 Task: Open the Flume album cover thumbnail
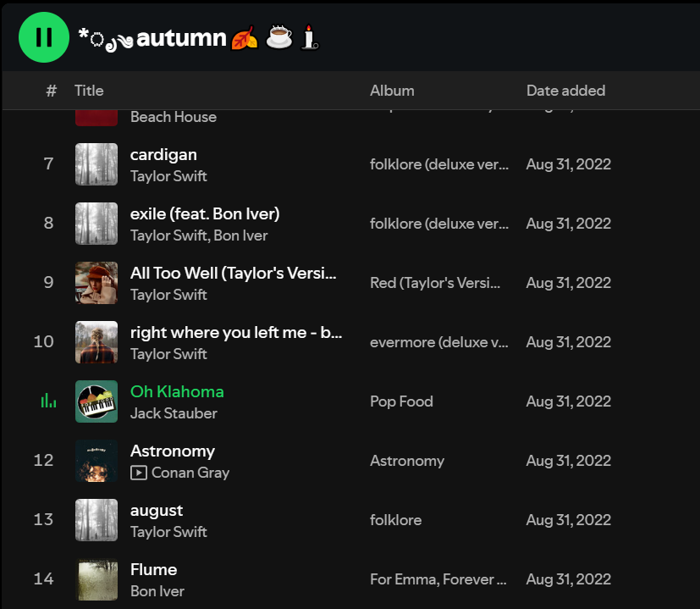tap(96, 579)
